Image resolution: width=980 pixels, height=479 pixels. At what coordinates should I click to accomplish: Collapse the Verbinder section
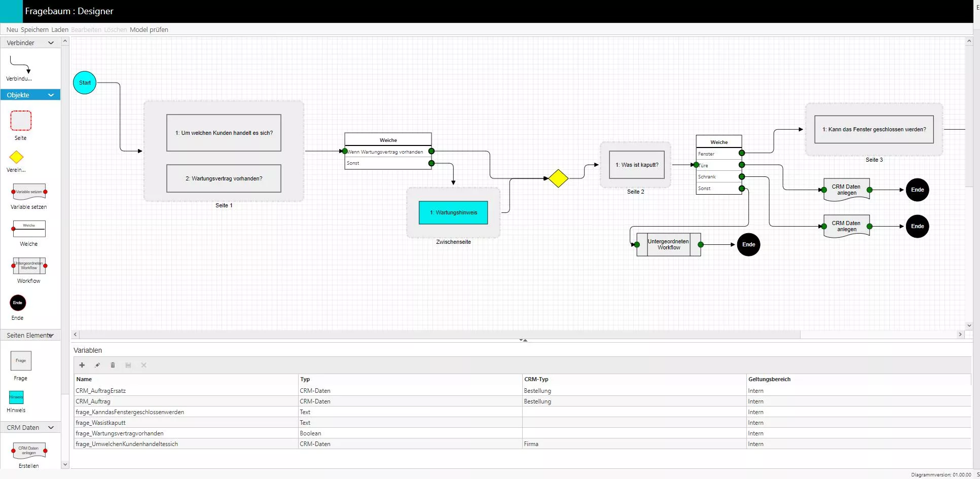tap(51, 43)
